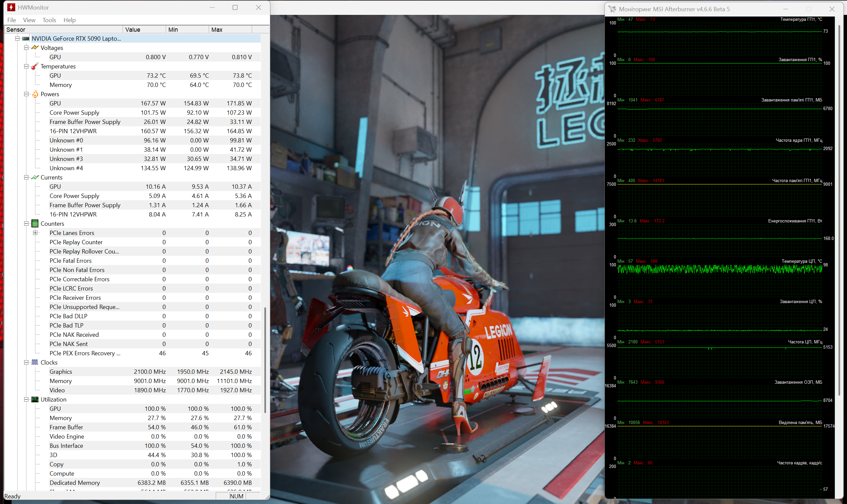847x504 pixels.
Task: Click the NVIDIA GeForce GPU card icon
Action: pyautogui.click(x=26, y=38)
